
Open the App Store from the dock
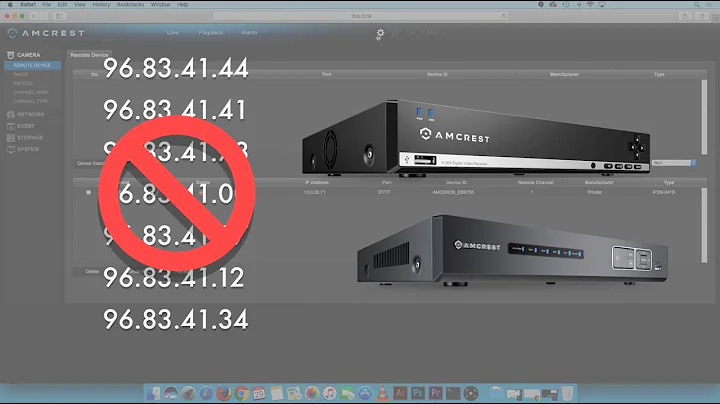(365, 393)
